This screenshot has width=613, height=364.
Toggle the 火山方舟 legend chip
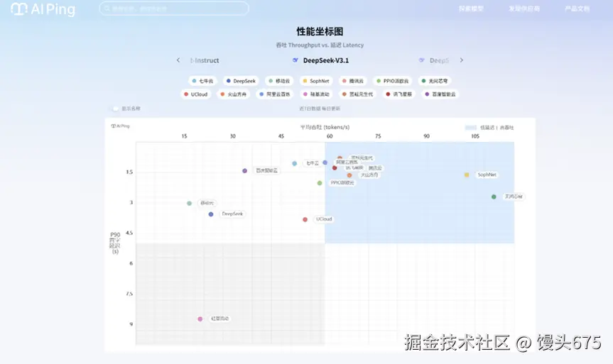tap(234, 94)
